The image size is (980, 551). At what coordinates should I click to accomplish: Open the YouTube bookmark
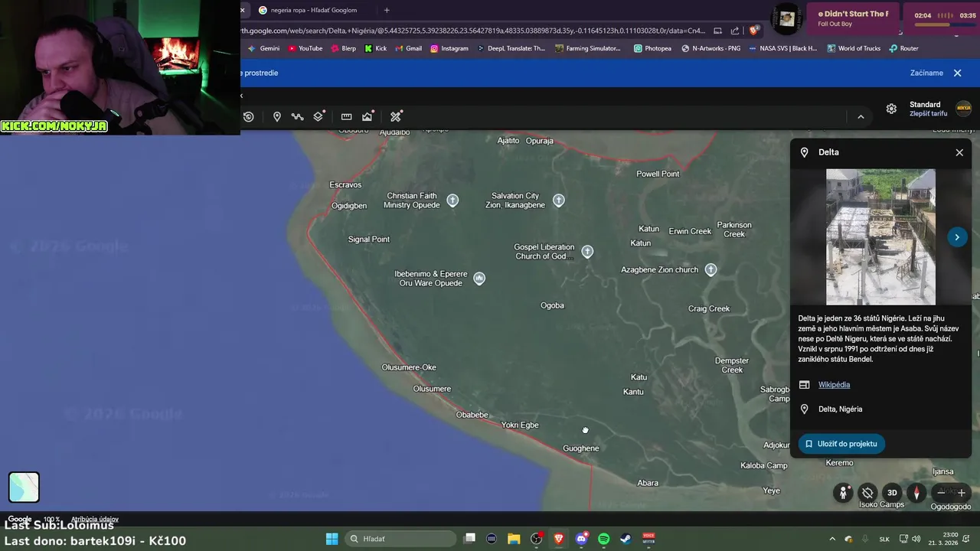305,48
